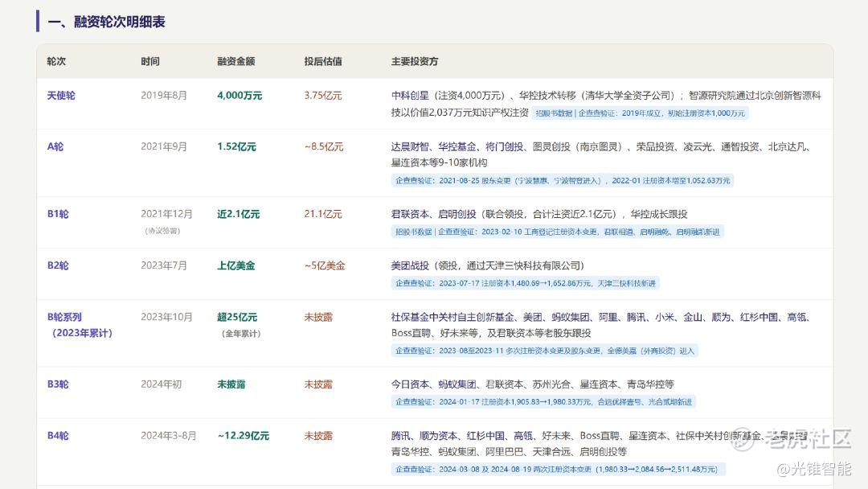Click the 时间 column header
The height and width of the screenshot is (489, 868).
150,61
